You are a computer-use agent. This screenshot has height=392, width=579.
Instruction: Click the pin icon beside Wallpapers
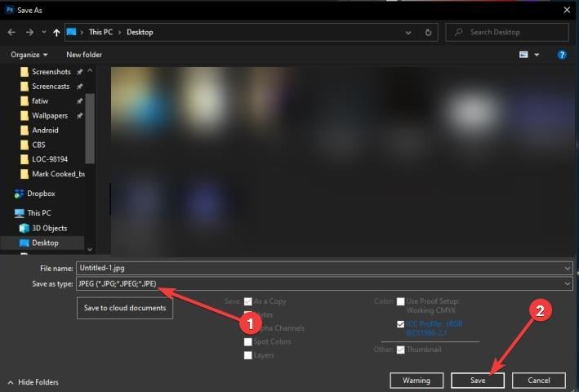tap(79, 116)
